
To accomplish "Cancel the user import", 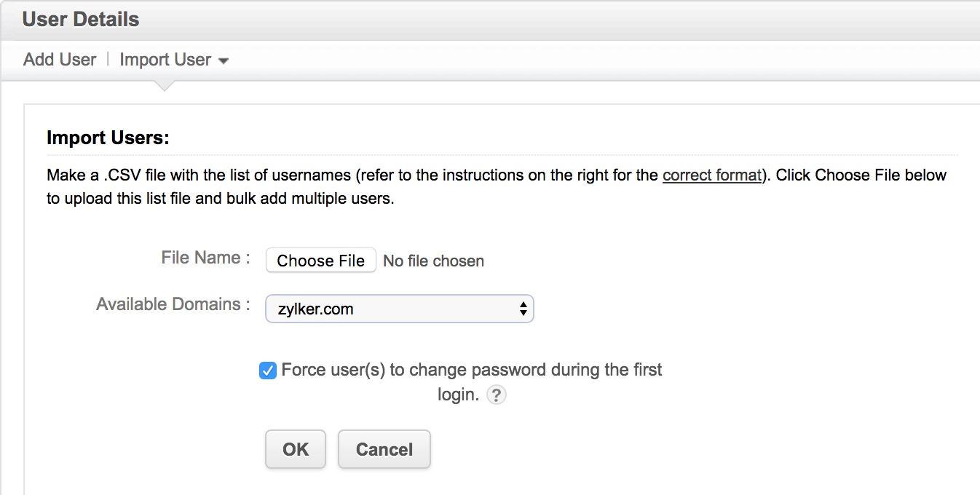I will coord(384,449).
